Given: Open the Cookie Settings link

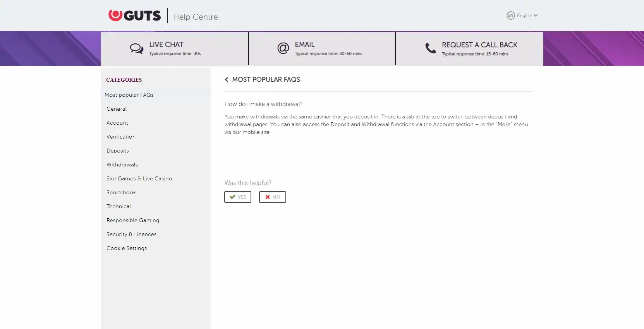Looking at the screenshot, I should click(x=127, y=248).
